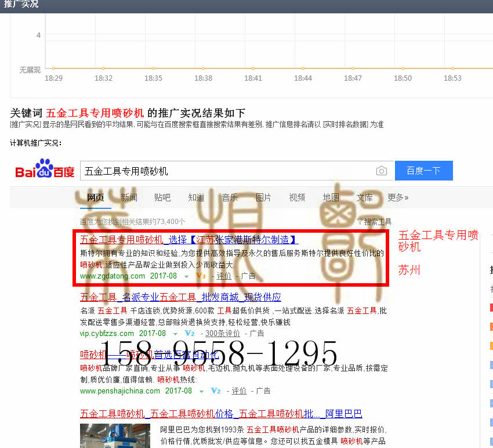Viewport: 493px width, 448px height.
Task: Click the V3 credibility badge on zgdatong.com
Action: (x=201, y=276)
